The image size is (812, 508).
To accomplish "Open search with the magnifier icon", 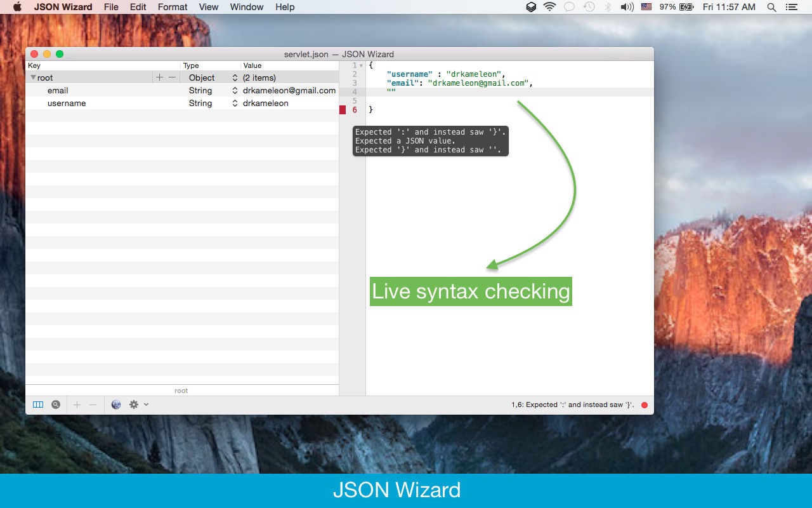I will [x=56, y=404].
